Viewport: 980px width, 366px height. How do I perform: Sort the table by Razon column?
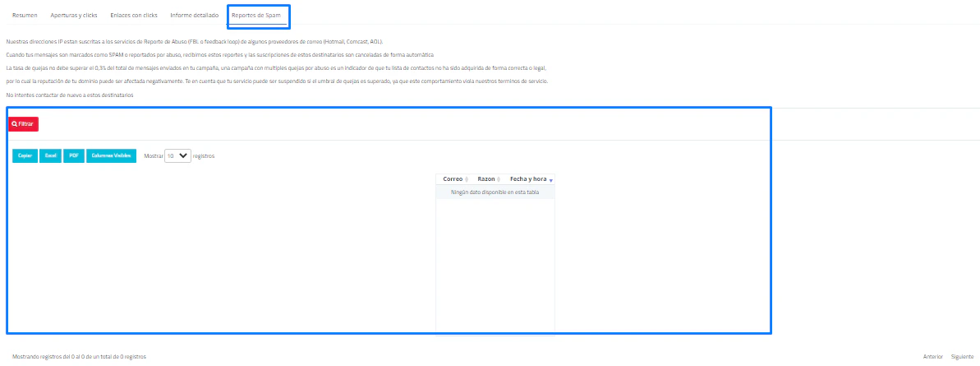tap(487, 179)
